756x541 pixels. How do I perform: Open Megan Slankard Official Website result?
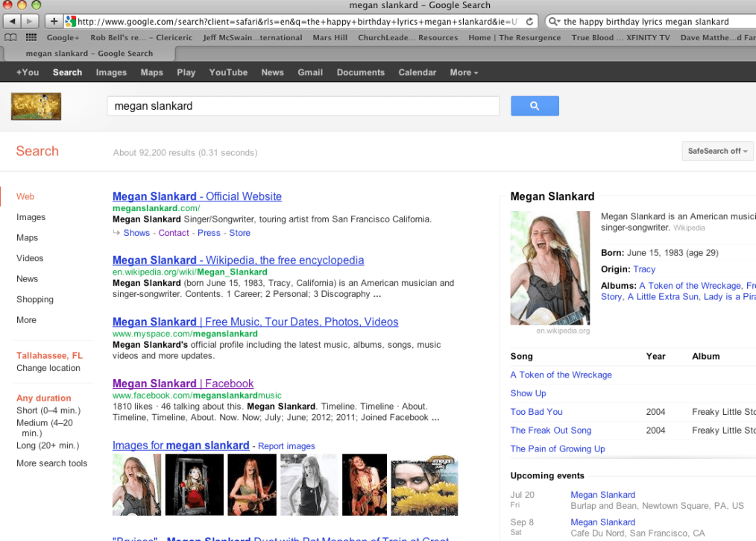pyautogui.click(x=197, y=196)
